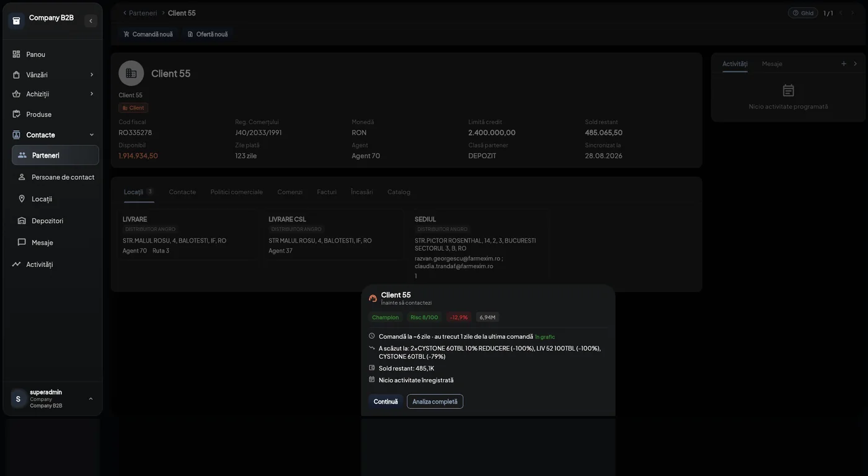Open the Comenzi tab
868x476 pixels.
tap(290, 192)
